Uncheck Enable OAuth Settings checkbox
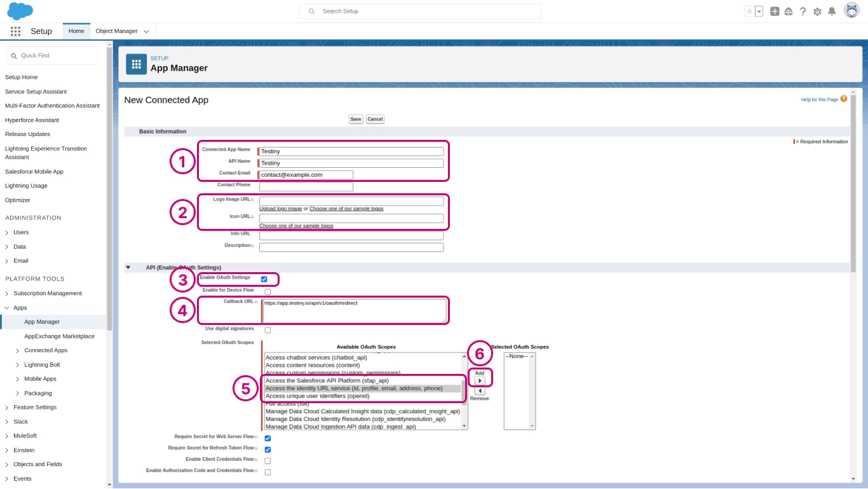Image resolution: width=868 pixels, height=489 pixels. [x=264, y=279]
